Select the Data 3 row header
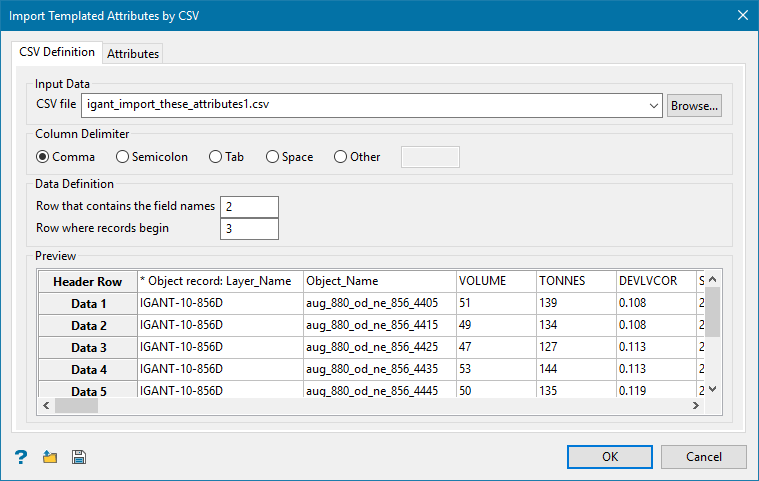 pyautogui.click(x=88, y=347)
